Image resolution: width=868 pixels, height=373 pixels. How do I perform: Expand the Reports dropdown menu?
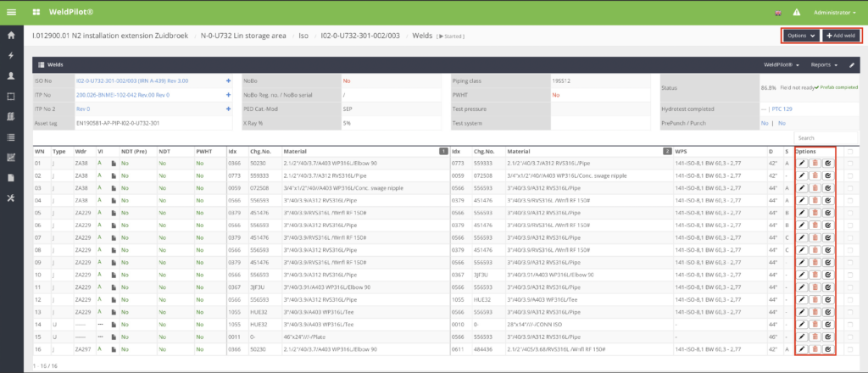(823, 64)
